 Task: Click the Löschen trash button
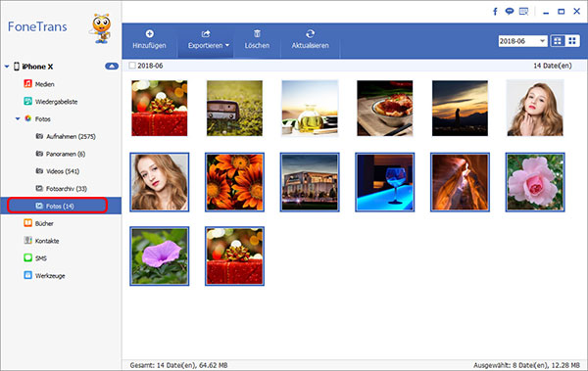tap(257, 40)
